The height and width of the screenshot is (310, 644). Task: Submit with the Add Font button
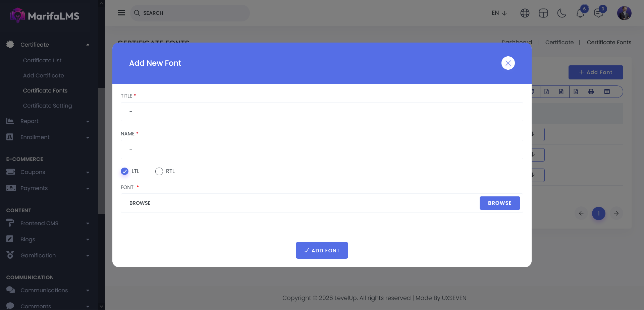pos(322,250)
